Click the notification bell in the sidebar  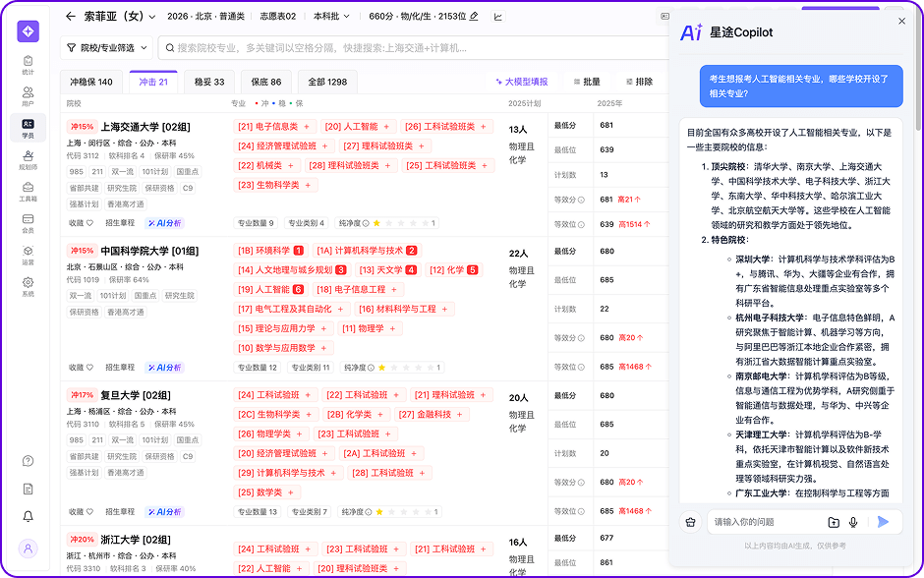tap(28, 516)
